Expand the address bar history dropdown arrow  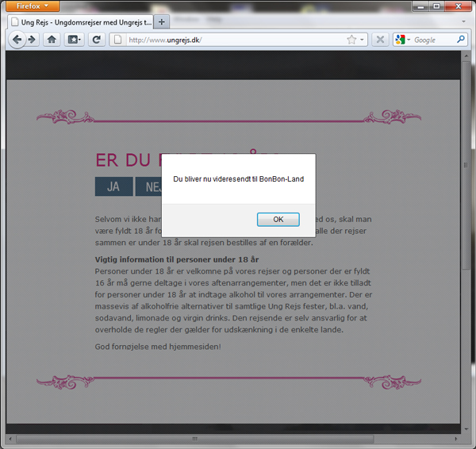(x=362, y=40)
